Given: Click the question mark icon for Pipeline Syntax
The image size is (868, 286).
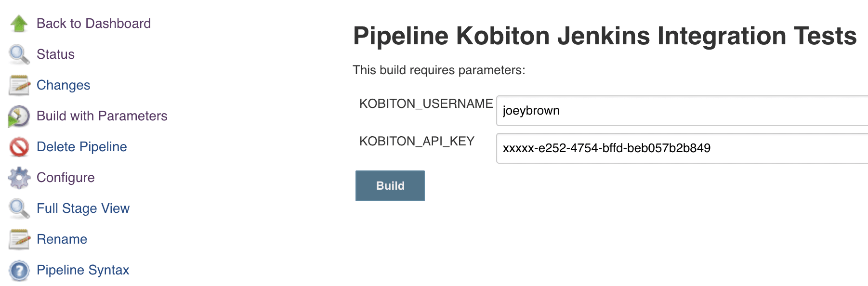Looking at the screenshot, I should click(x=19, y=270).
